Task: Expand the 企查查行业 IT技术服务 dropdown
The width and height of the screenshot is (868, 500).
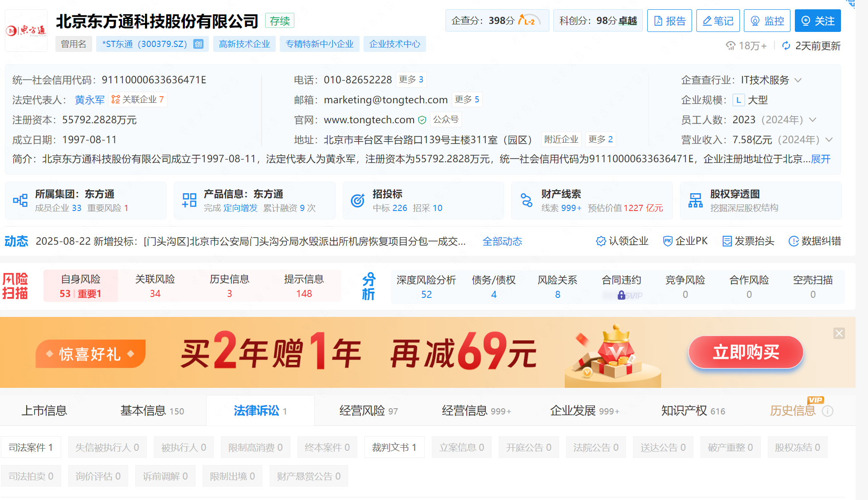Action: (798, 80)
